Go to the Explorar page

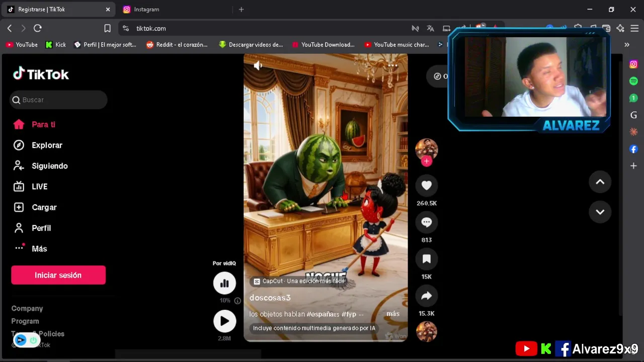38,145
